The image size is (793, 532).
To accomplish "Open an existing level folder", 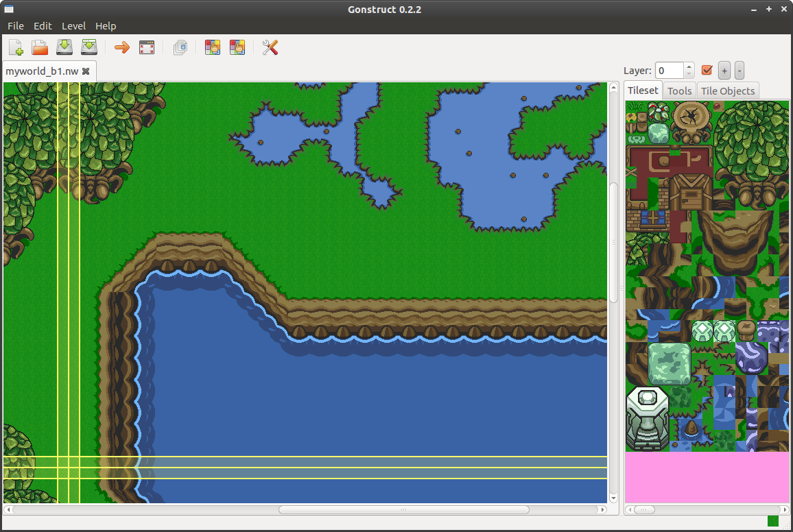I will [x=40, y=47].
